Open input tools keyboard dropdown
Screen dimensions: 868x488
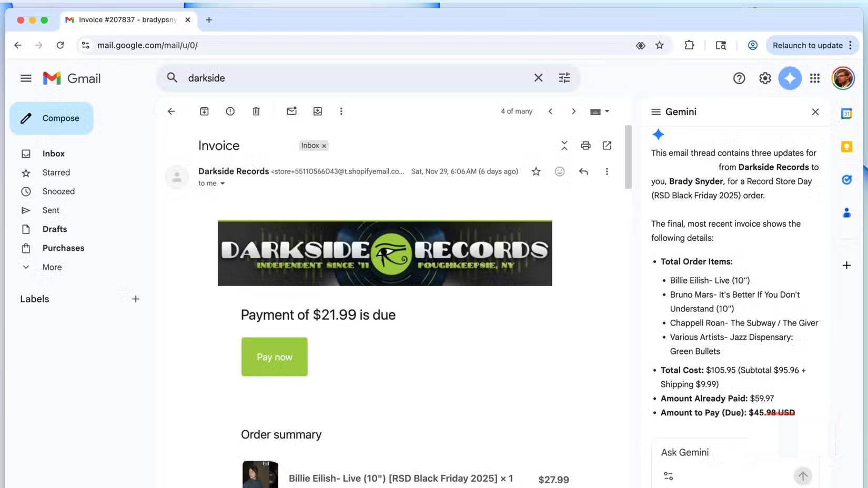click(x=600, y=111)
